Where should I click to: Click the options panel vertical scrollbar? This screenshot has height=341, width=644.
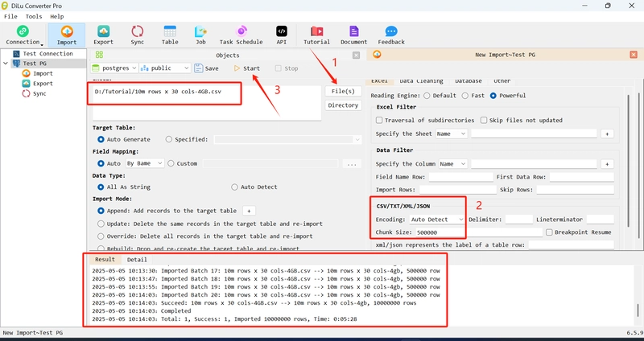point(627,160)
